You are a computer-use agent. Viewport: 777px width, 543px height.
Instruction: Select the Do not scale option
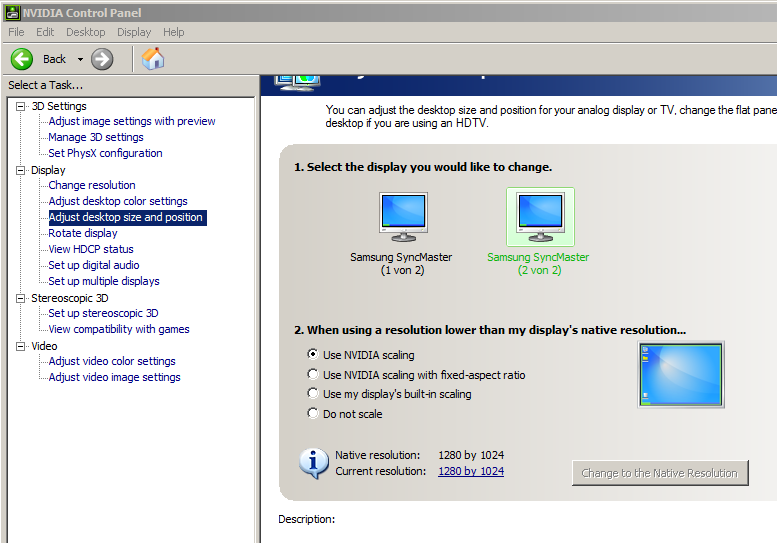click(313, 413)
